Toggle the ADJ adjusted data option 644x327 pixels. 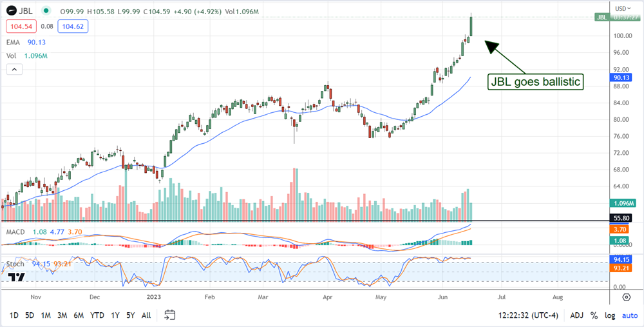coord(577,315)
